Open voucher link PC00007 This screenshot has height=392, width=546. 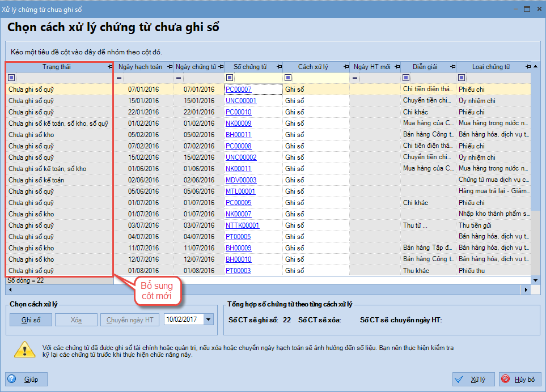239,90
